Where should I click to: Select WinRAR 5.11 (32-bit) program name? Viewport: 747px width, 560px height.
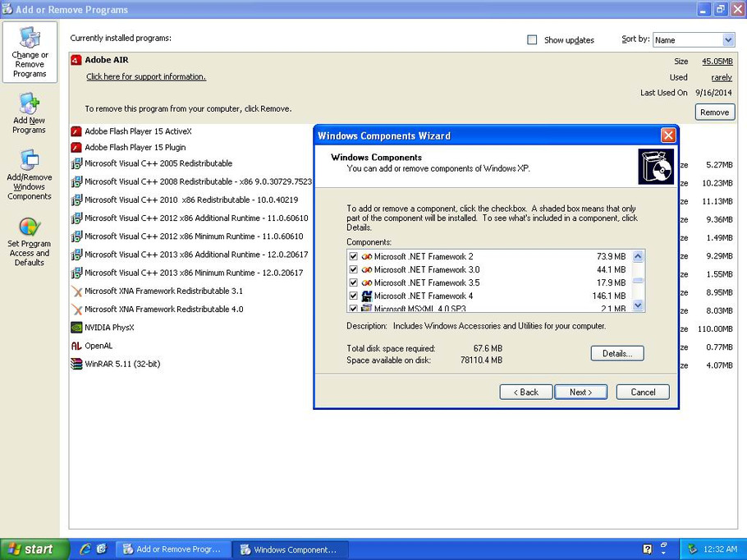122,364
